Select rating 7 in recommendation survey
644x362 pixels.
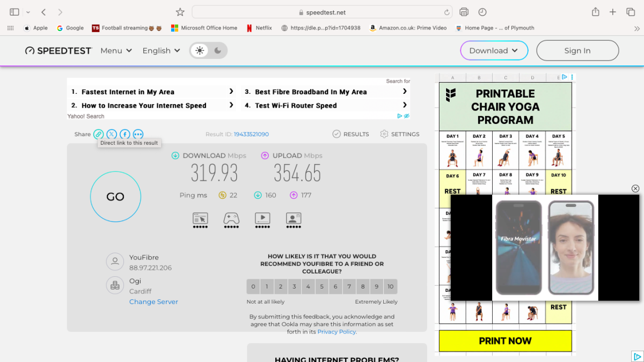(x=349, y=286)
